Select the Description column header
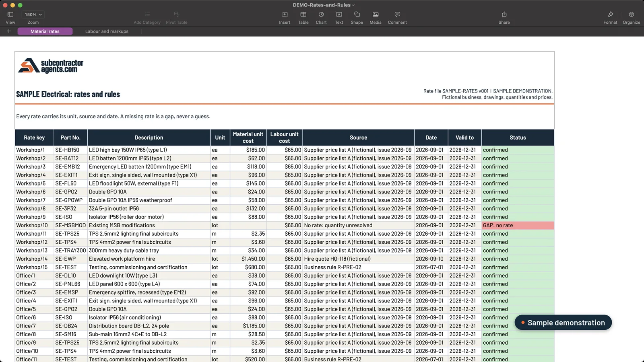This screenshot has height=362, width=644. [x=149, y=138]
